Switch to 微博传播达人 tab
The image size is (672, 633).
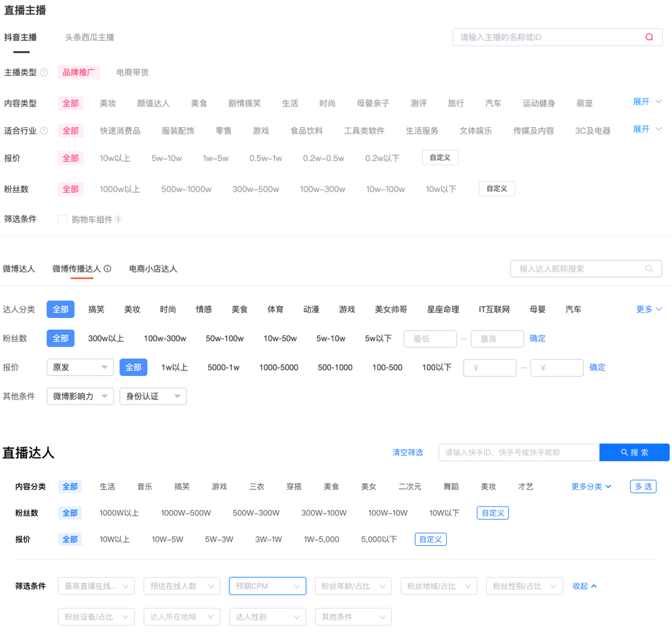click(77, 269)
